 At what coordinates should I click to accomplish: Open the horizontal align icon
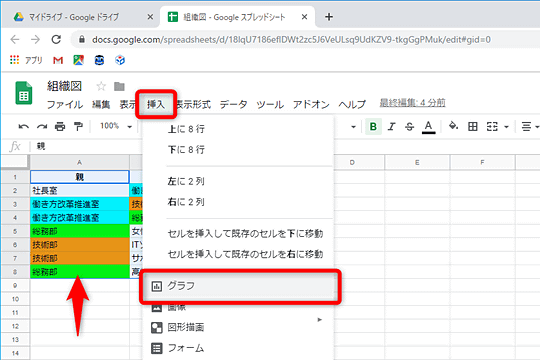(x=526, y=127)
